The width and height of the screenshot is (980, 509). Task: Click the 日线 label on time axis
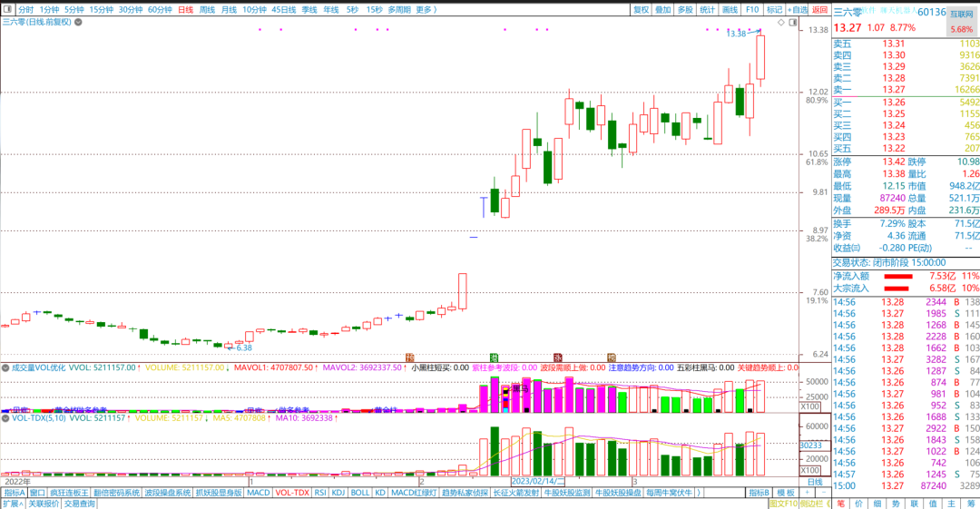click(815, 482)
